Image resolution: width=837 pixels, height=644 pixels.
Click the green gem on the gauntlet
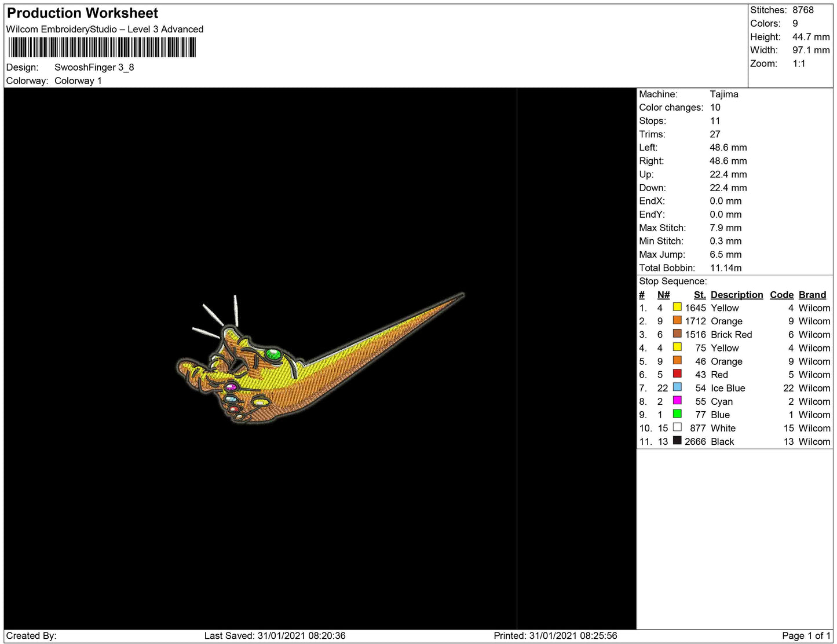point(273,354)
